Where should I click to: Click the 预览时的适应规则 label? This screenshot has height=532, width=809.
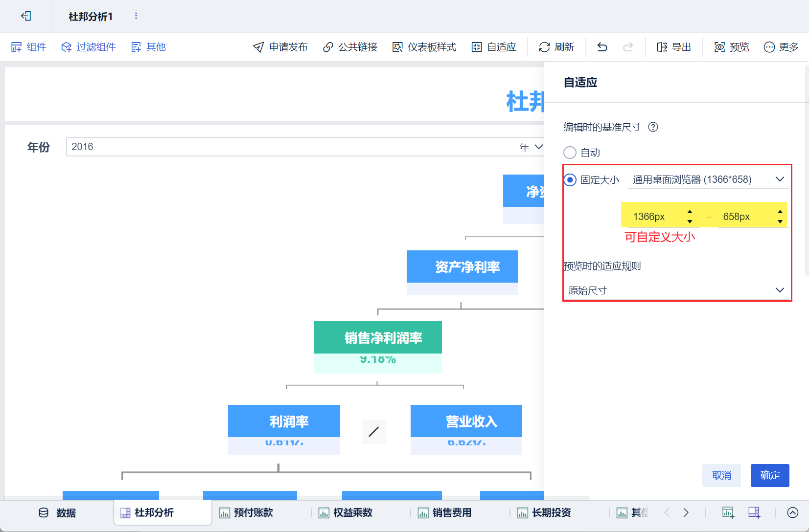[x=602, y=266]
